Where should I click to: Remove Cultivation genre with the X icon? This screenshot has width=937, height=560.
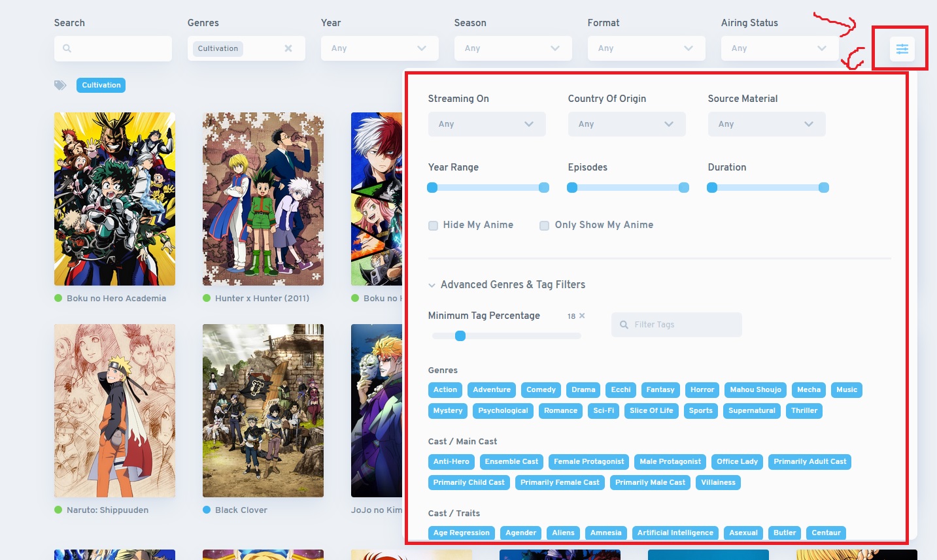tap(288, 48)
